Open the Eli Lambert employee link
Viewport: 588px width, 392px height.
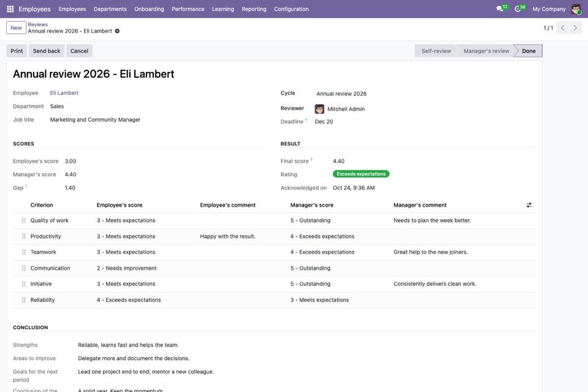[x=64, y=93]
